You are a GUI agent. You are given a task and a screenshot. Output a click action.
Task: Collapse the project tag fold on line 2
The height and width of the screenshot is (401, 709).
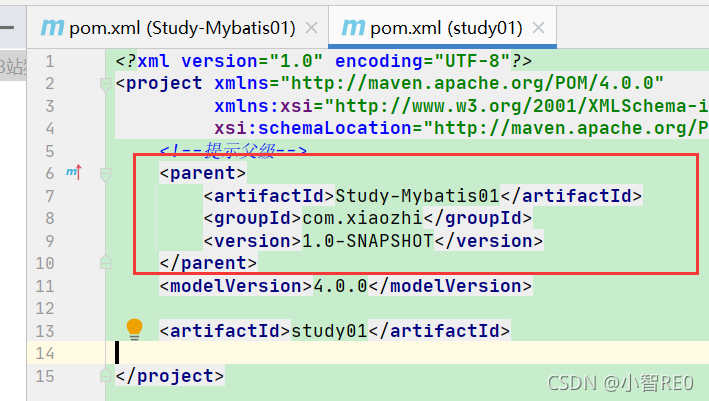pos(105,84)
